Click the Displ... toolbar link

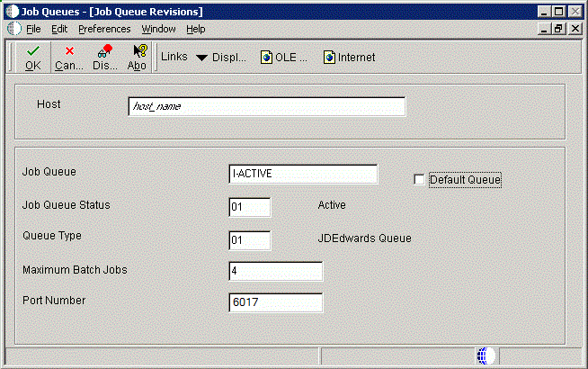click(x=229, y=58)
